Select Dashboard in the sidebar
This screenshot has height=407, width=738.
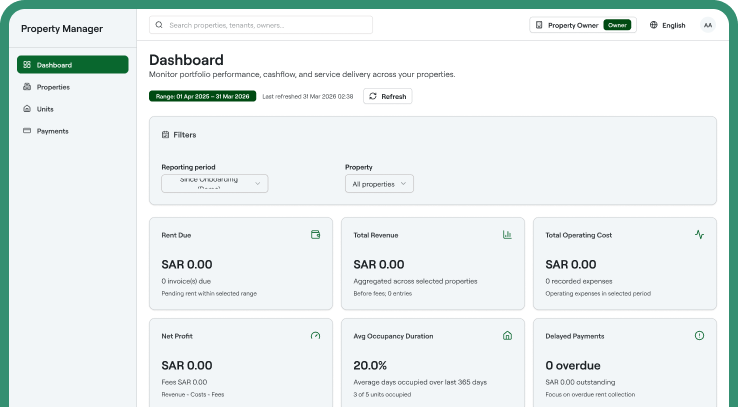72,64
